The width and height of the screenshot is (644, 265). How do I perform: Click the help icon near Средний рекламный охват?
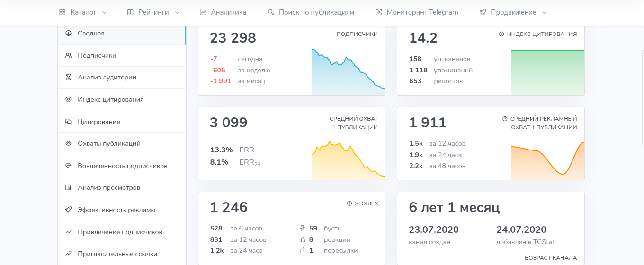505,119
